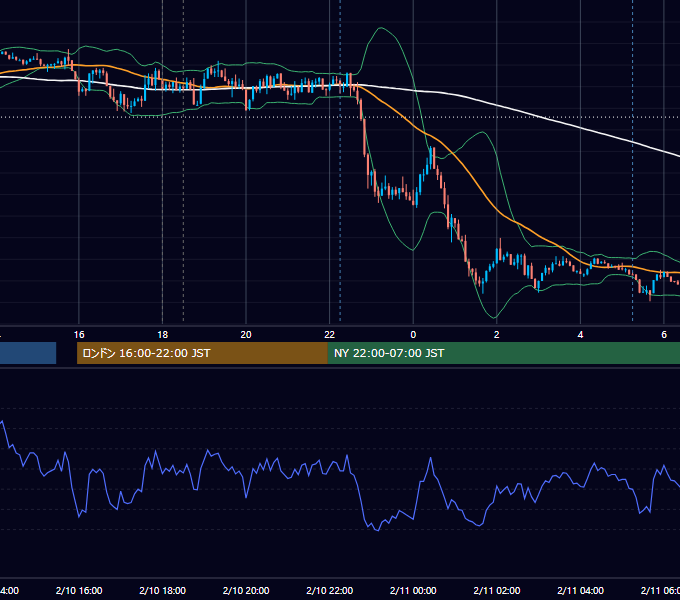
Task: Click hour label 22 on upper axis
Action: pyautogui.click(x=330, y=335)
